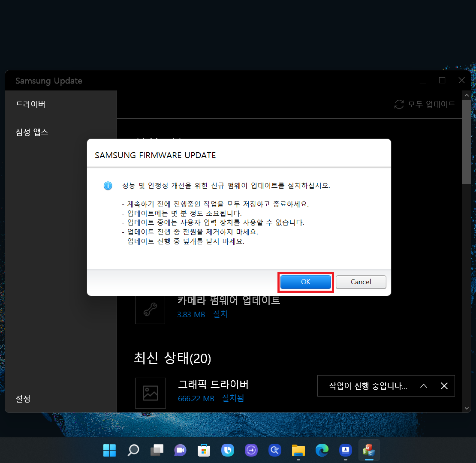The image size is (476, 463).
Task: Confirm the firmware update with OK
Action: click(305, 282)
